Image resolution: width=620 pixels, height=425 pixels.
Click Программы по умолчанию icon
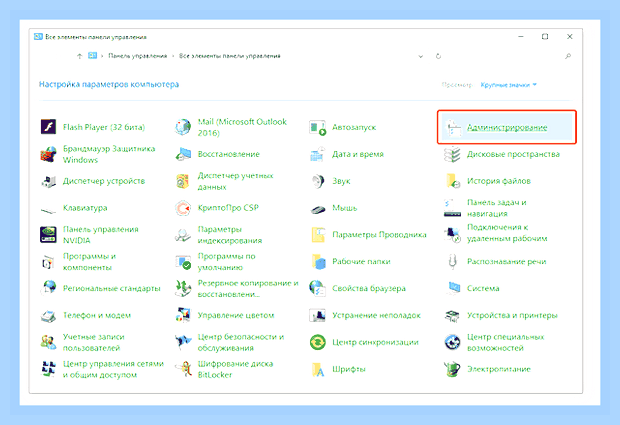(x=183, y=262)
